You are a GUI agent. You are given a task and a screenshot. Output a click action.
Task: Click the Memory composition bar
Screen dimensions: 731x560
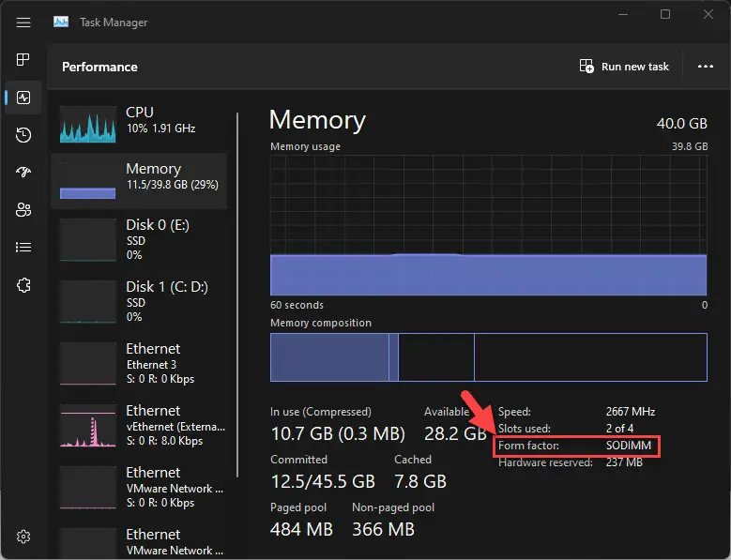(x=489, y=357)
